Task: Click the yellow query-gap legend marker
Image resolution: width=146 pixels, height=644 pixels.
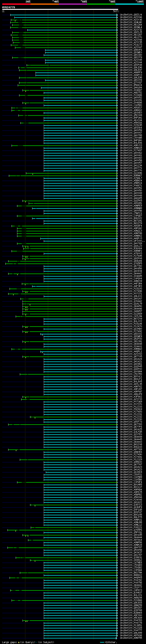Action: [19, 642]
